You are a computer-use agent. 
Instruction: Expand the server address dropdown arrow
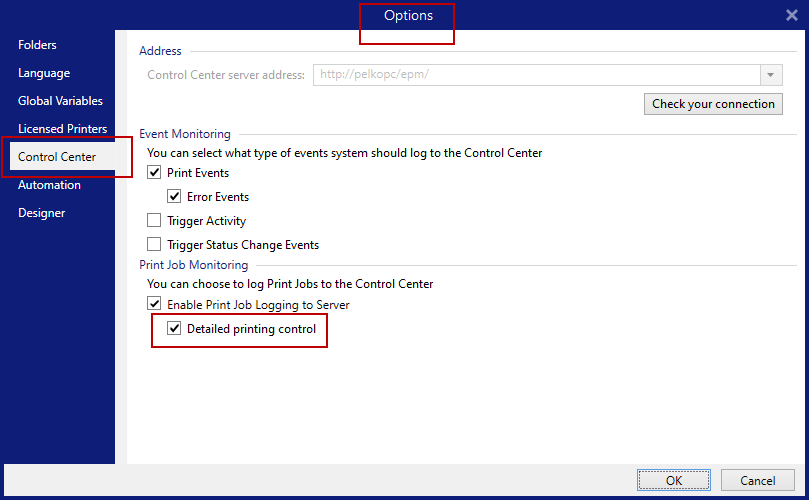(770, 75)
